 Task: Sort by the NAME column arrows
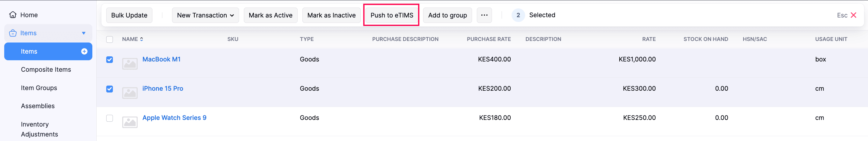tap(142, 39)
